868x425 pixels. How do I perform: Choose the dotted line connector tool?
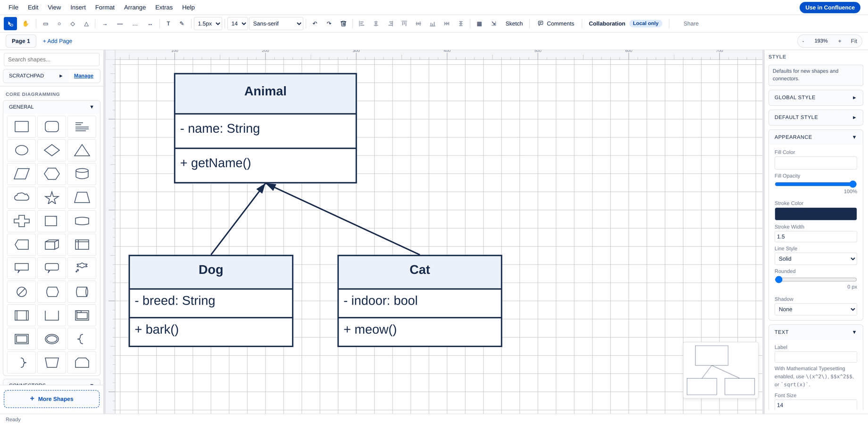[135, 24]
